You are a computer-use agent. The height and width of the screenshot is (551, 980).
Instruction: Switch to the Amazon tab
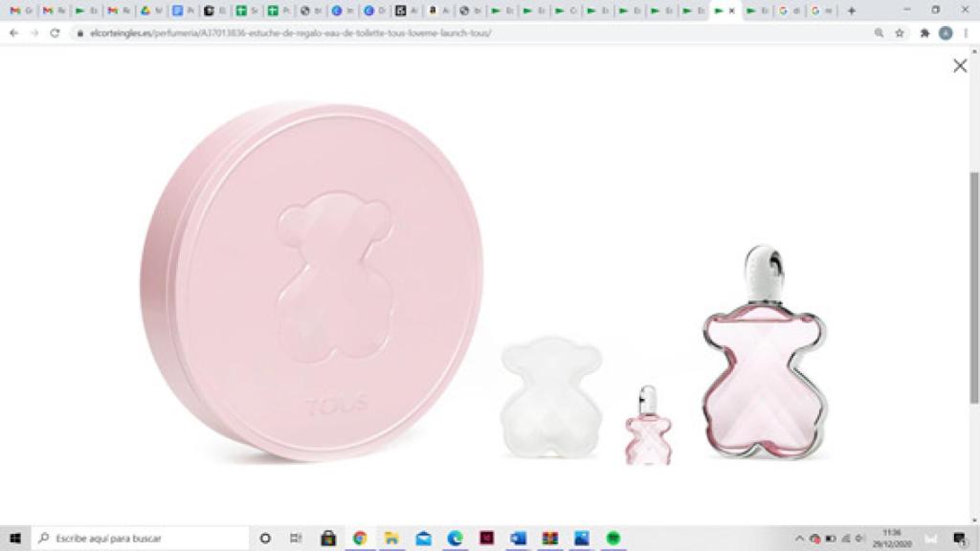coord(438,11)
